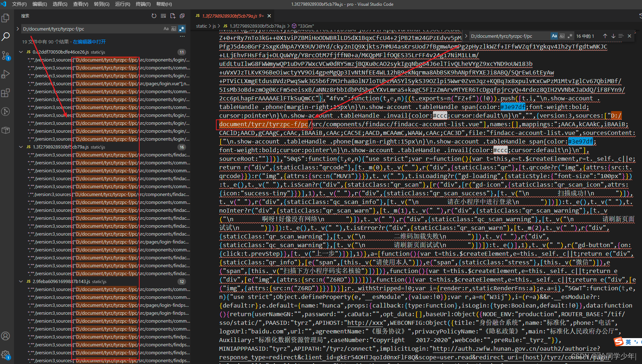Toggle find in selection
This screenshot has width=642, height=364.
coord(621,36)
